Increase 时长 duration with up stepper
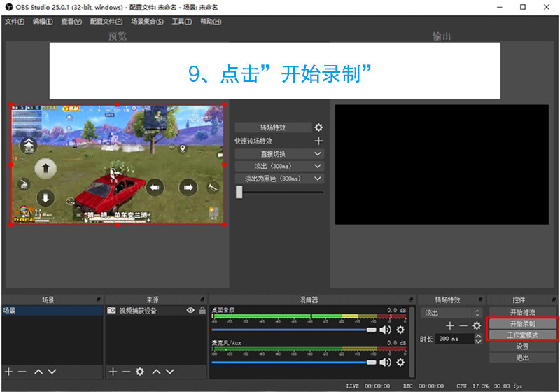The height and width of the screenshot is (392, 560). click(x=479, y=336)
